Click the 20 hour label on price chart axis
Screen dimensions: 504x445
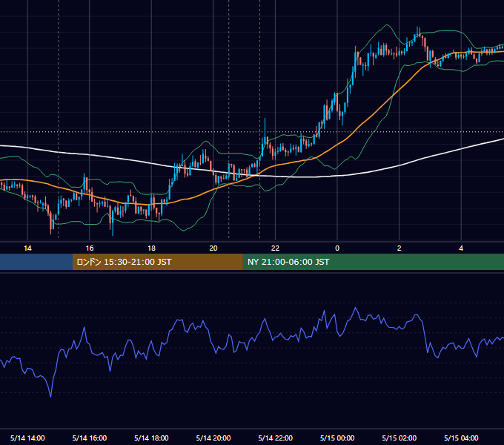(213, 248)
